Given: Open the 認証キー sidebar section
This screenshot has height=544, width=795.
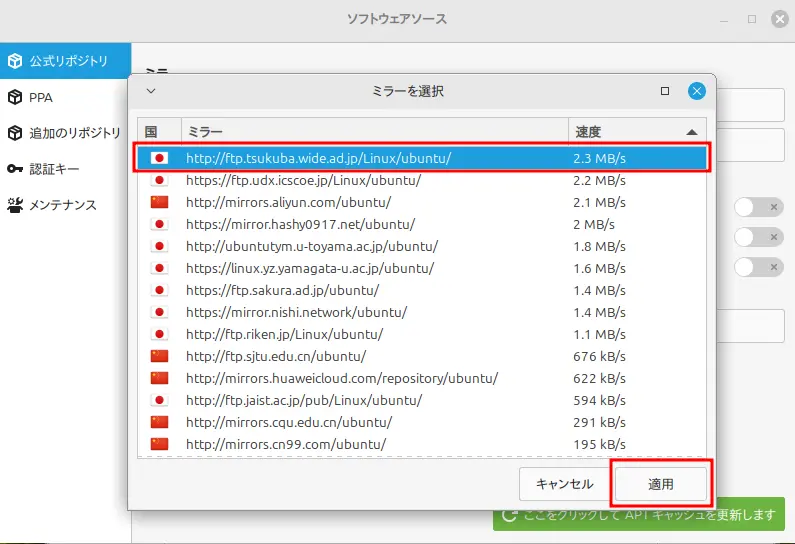Looking at the screenshot, I should point(65,169).
